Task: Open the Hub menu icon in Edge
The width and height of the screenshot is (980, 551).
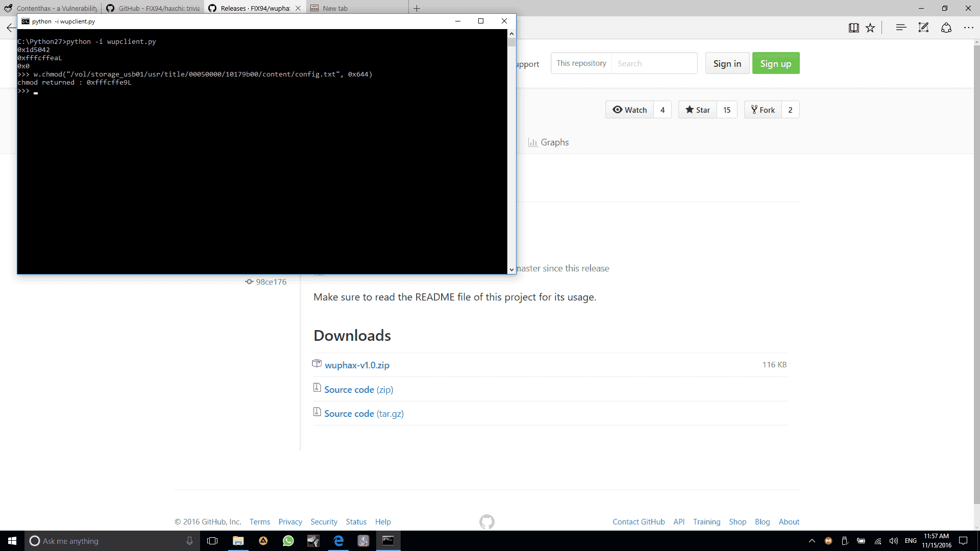Action: coord(901,28)
